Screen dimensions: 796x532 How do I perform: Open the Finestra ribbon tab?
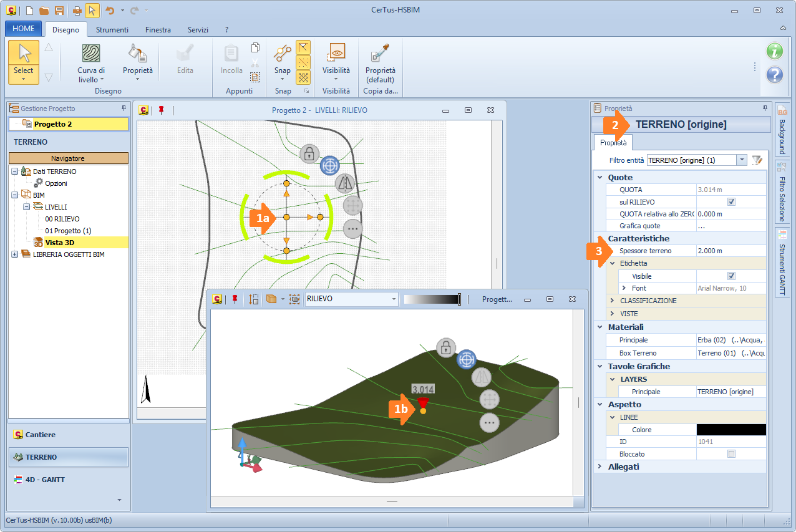[x=158, y=29]
